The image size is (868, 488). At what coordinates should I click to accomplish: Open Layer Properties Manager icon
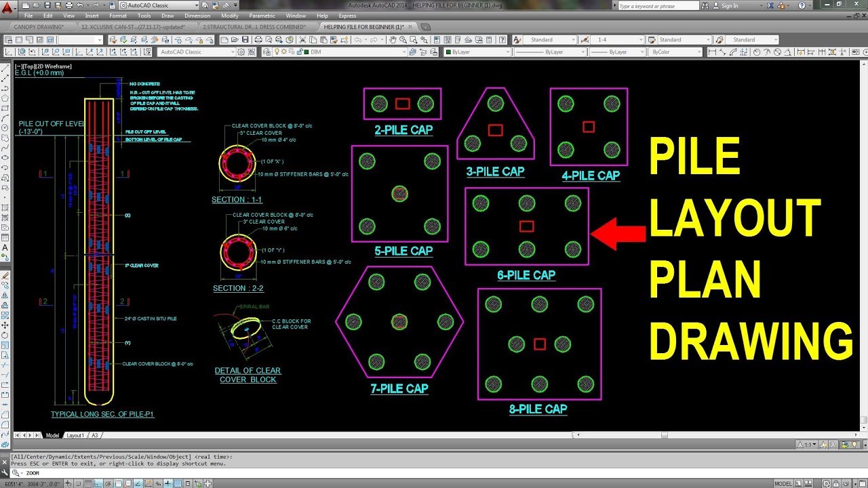point(267,52)
